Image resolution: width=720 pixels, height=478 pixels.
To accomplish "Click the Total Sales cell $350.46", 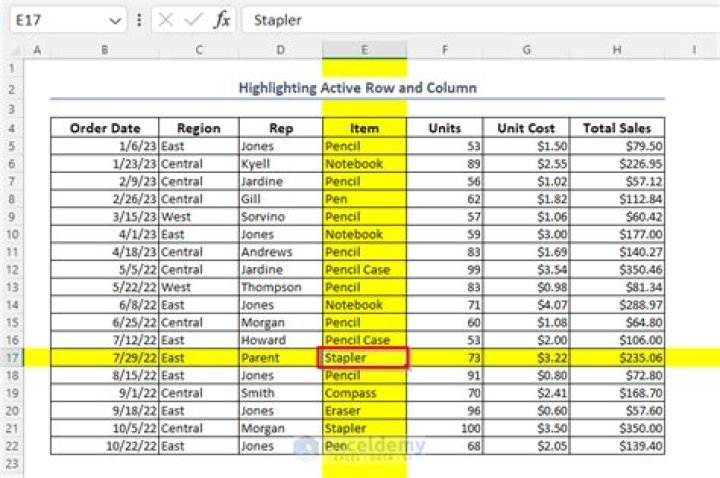I will click(x=617, y=270).
